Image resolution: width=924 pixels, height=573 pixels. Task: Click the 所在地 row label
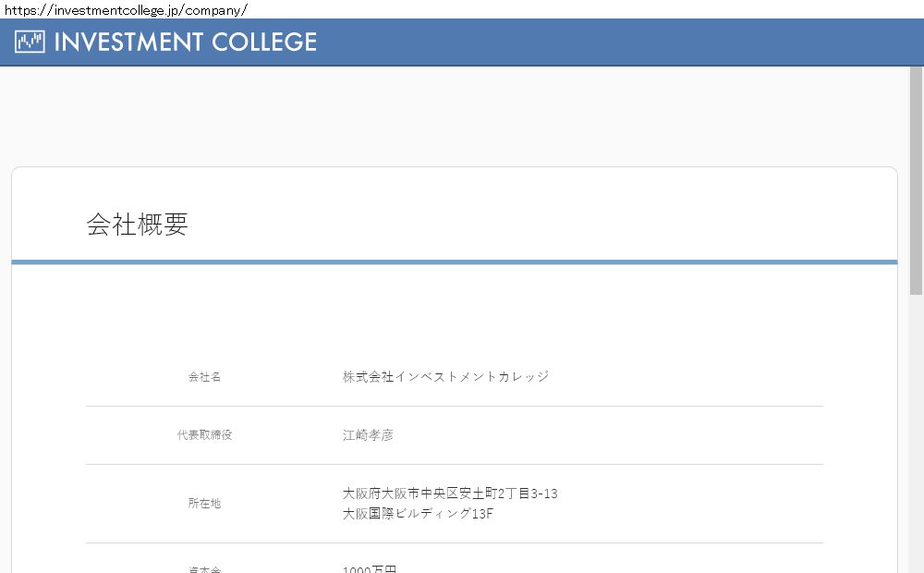(204, 504)
